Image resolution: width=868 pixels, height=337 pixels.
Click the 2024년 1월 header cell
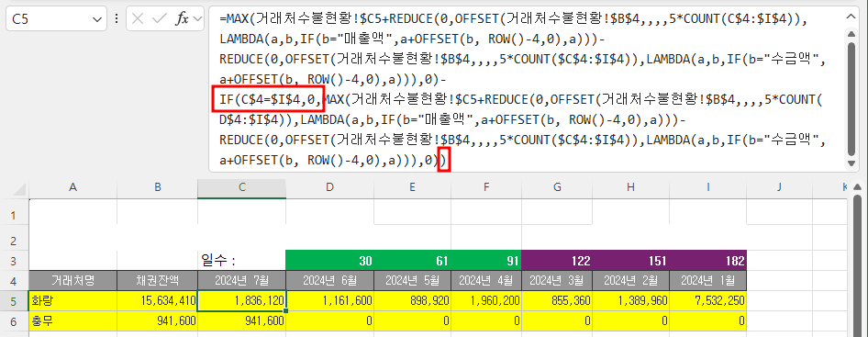(x=708, y=280)
